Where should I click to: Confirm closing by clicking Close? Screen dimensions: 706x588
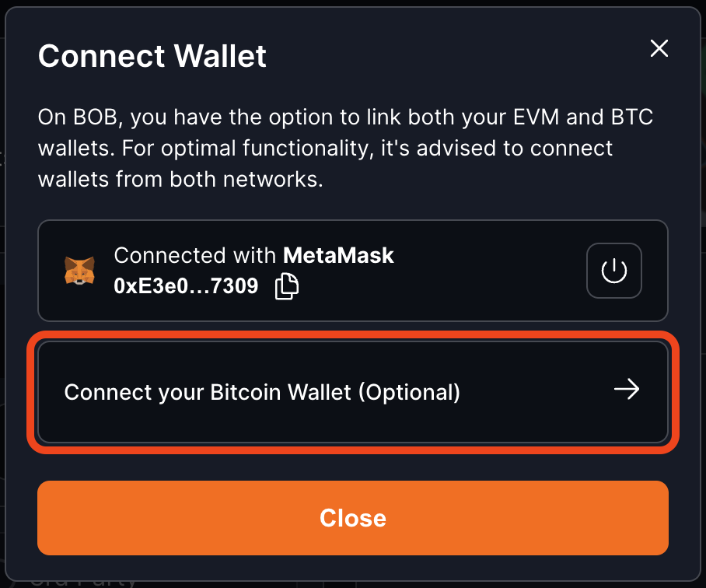pyautogui.click(x=353, y=518)
